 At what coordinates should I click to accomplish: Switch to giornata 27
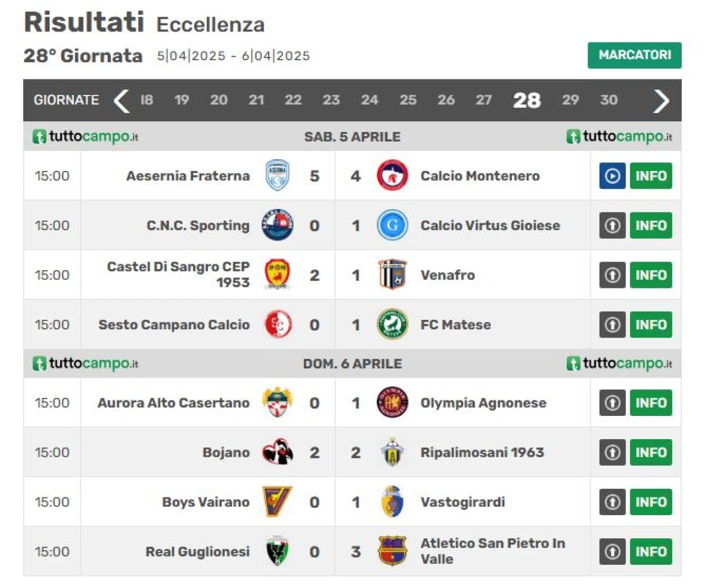[484, 100]
